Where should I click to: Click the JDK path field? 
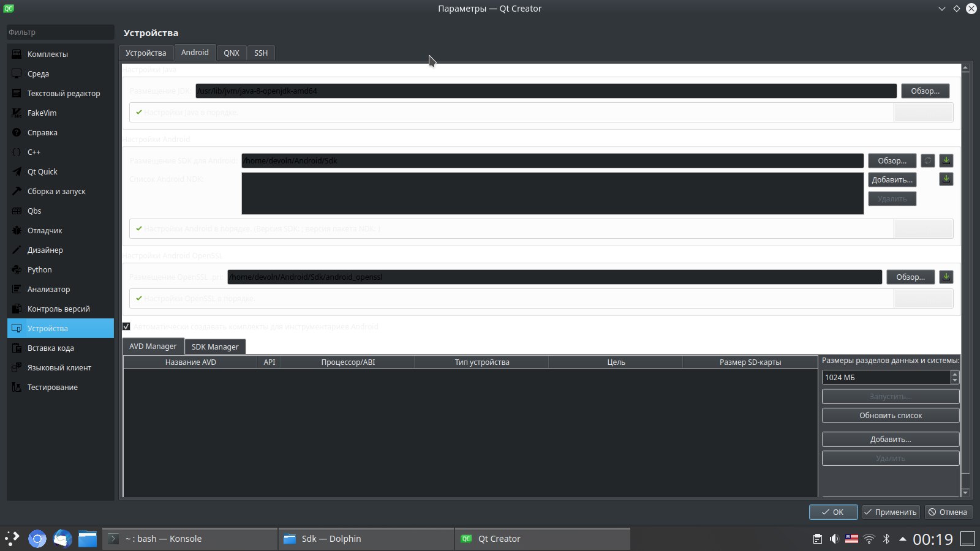[x=546, y=91]
